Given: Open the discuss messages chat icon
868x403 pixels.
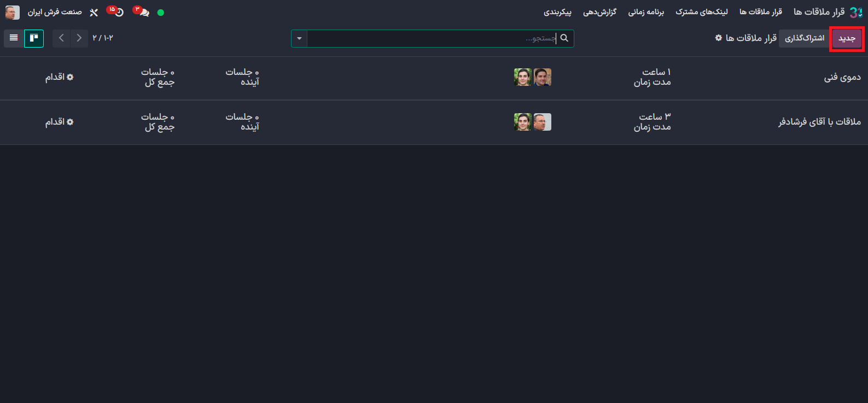Looking at the screenshot, I should coord(142,12).
